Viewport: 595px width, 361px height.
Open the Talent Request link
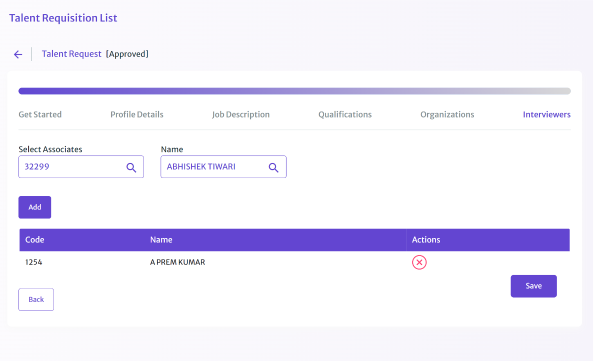coord(71,54)
